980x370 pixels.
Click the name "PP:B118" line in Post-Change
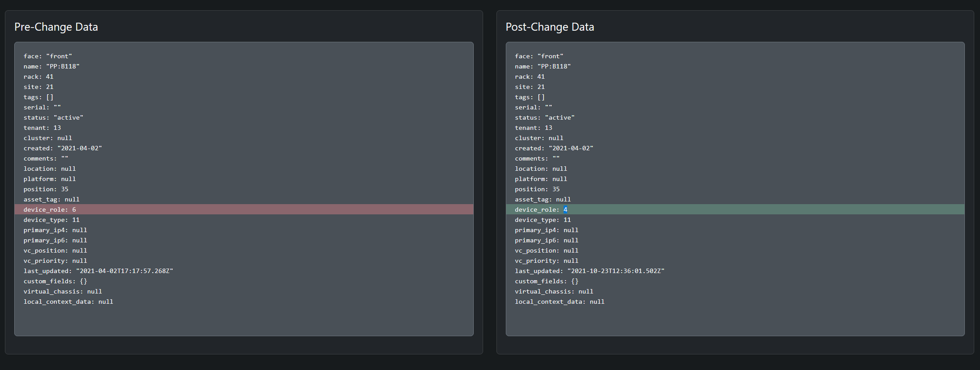tap(543, 66)
